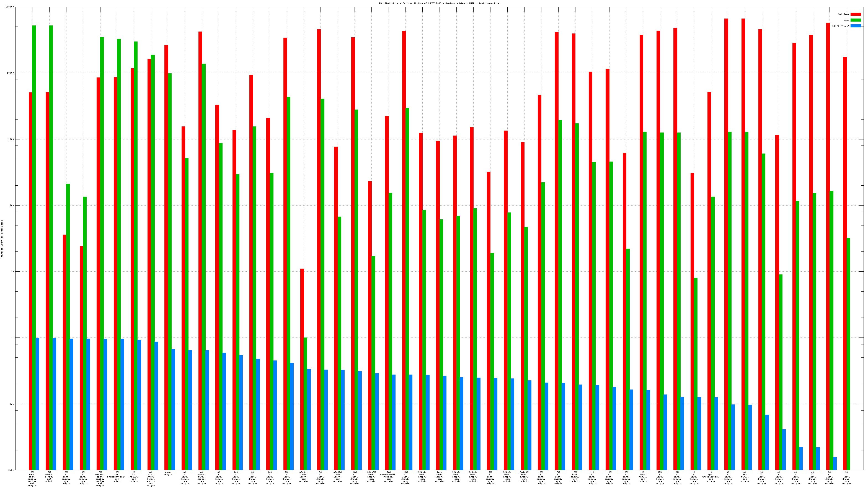Click the 'sa-accredit.habeas.com origin' x-axis label
The height and width of the screenshot is (488, 868).
click(x=389, y=477)
